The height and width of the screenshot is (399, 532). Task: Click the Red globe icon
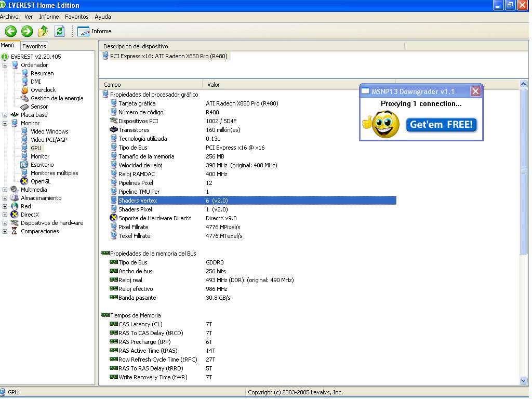point(14,206)
